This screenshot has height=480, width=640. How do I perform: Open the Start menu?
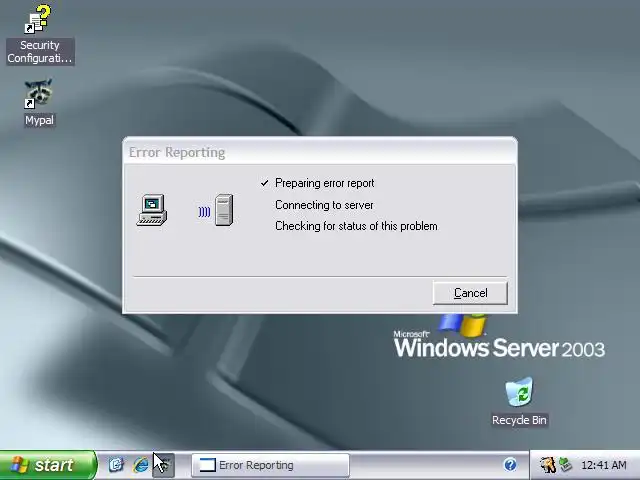coord(48,465)
